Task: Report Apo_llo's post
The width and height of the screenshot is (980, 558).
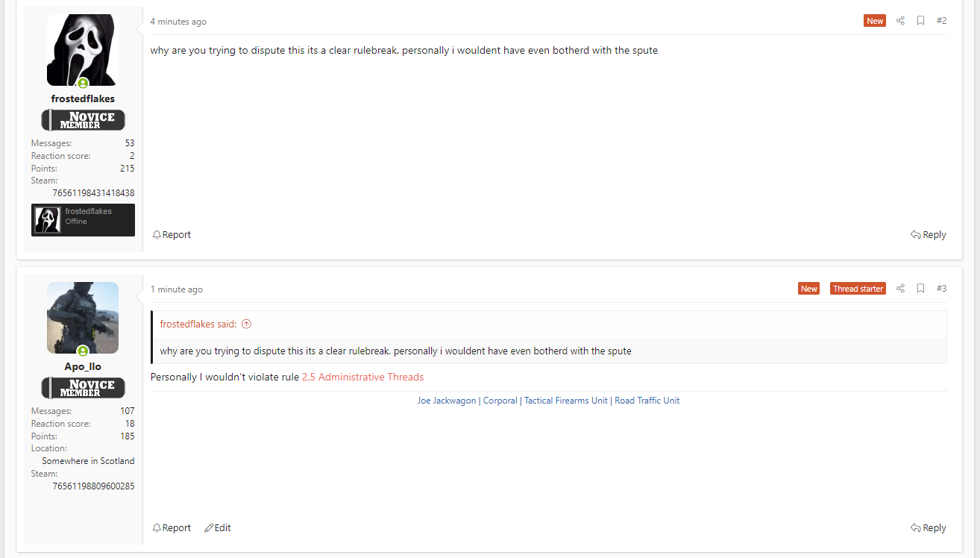Action: (172, 528)
